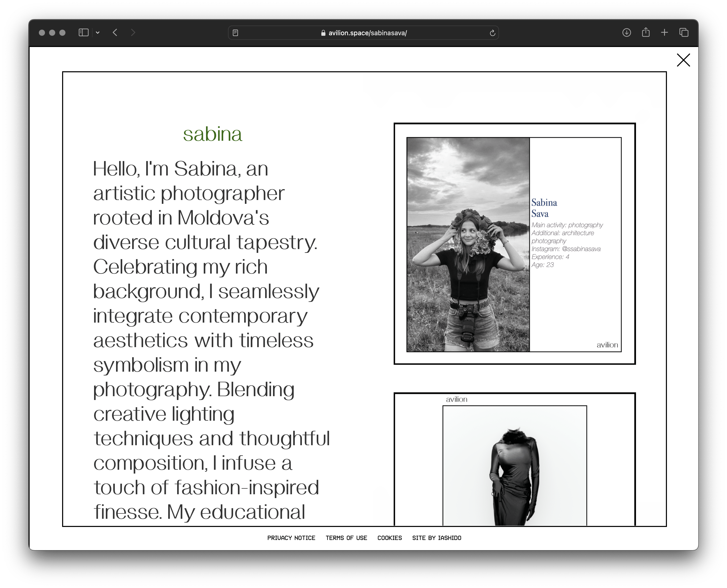The width and height of the screenshot is (727, 588).
Task: Click the forward navigation arrow
Action: pyautogui.click(x=133, y=32)
